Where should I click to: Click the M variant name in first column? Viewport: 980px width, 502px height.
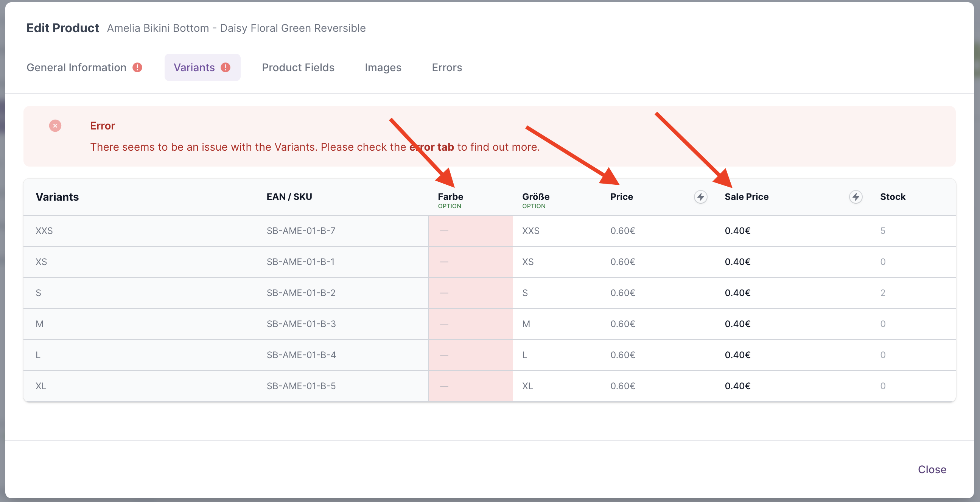pos(40,324)
